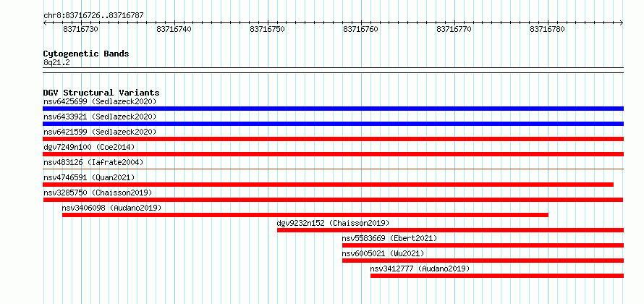Open nsv483126 (Iafrate2004) variant label

[x=93, y=162]
